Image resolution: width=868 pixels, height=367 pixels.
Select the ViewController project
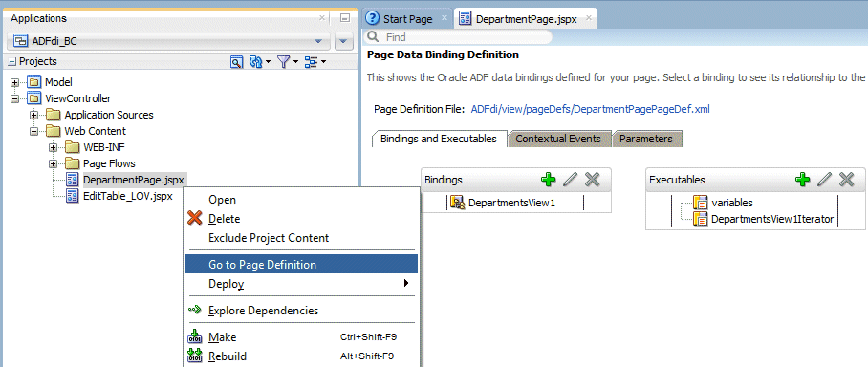pos(77,99)
